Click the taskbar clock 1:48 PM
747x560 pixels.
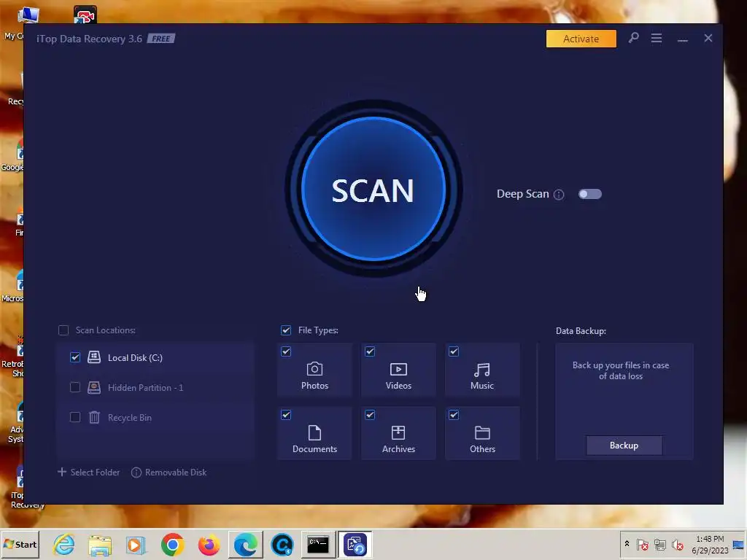(710, 539)
